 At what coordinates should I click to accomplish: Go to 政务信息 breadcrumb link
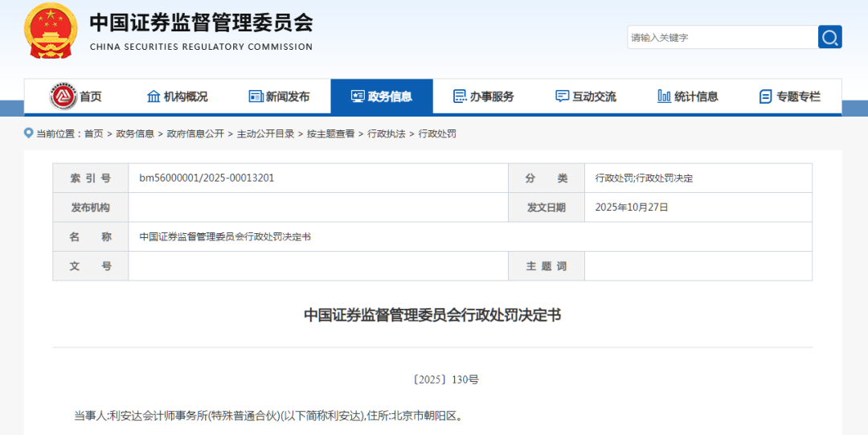coord(135,133)
